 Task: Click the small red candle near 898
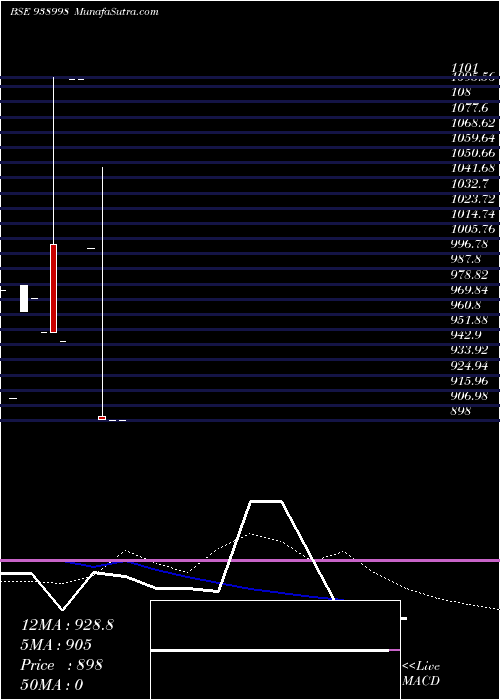(x=102, y=418)
